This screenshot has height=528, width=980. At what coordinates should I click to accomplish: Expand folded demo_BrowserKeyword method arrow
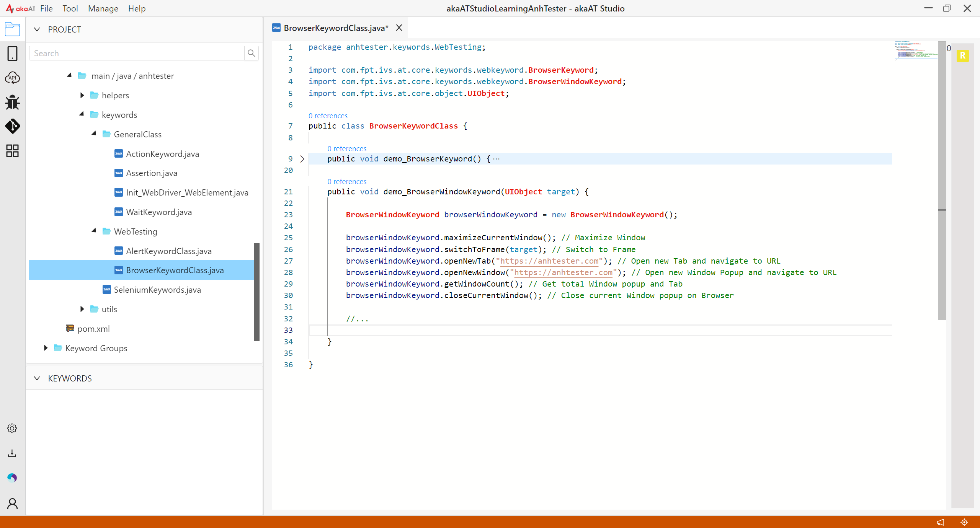[x=302, y=159]
